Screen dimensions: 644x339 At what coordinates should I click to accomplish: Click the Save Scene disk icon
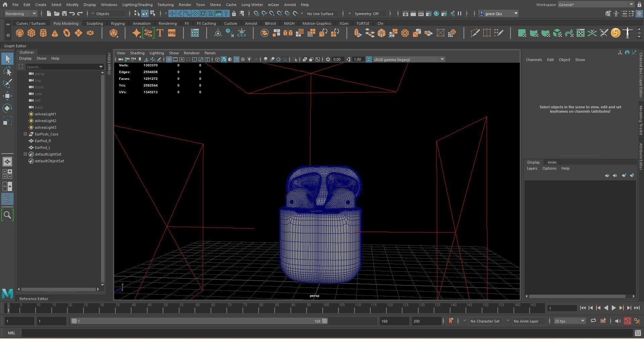tap(64, 13)
